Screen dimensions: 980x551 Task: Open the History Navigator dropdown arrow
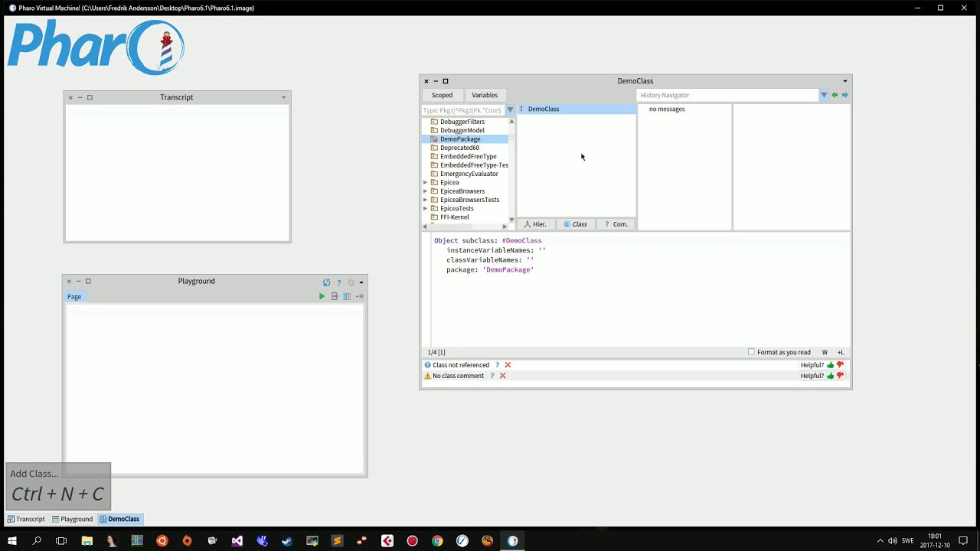pos(824,95)
